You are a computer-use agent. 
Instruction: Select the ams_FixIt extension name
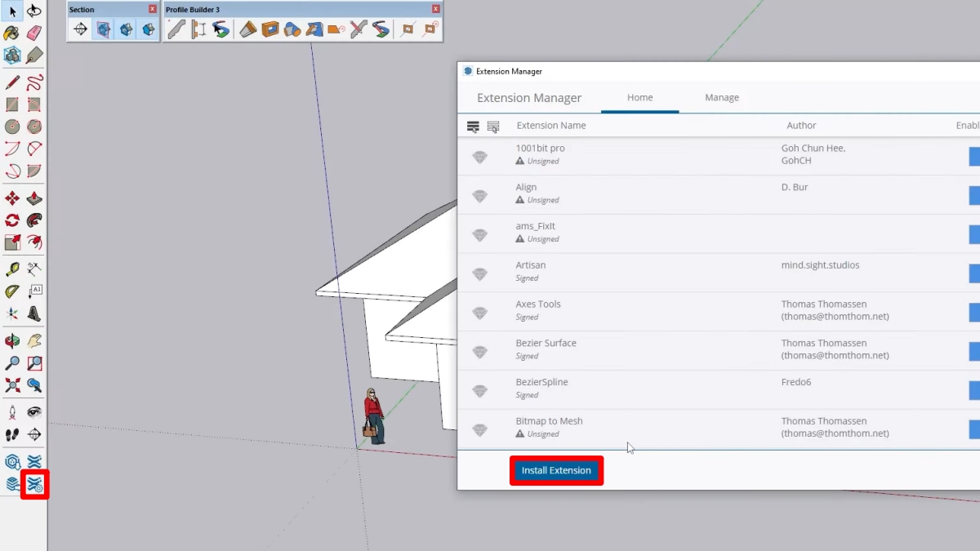pyautogui.click(x=535, y=226)
